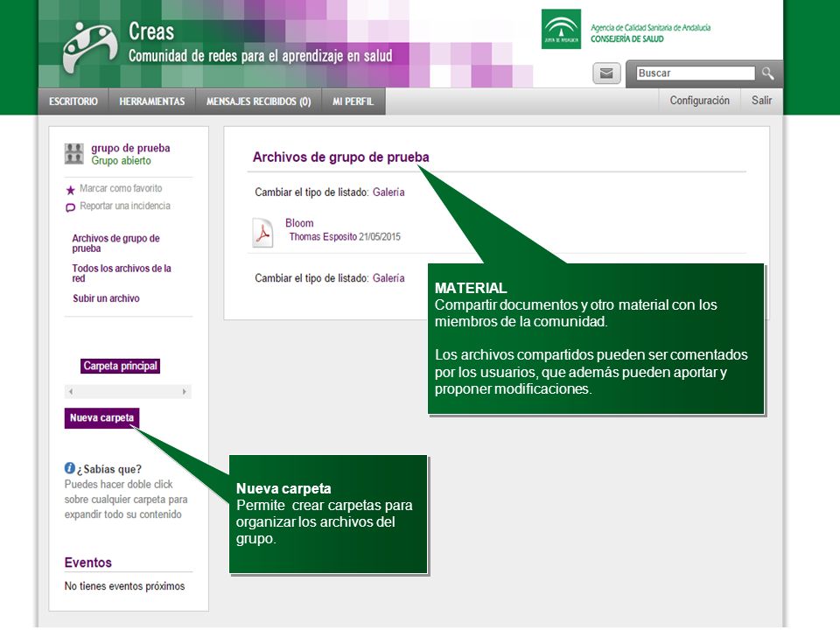
Task: Click the Nueva carpeta button
Action: coord(101,418)
